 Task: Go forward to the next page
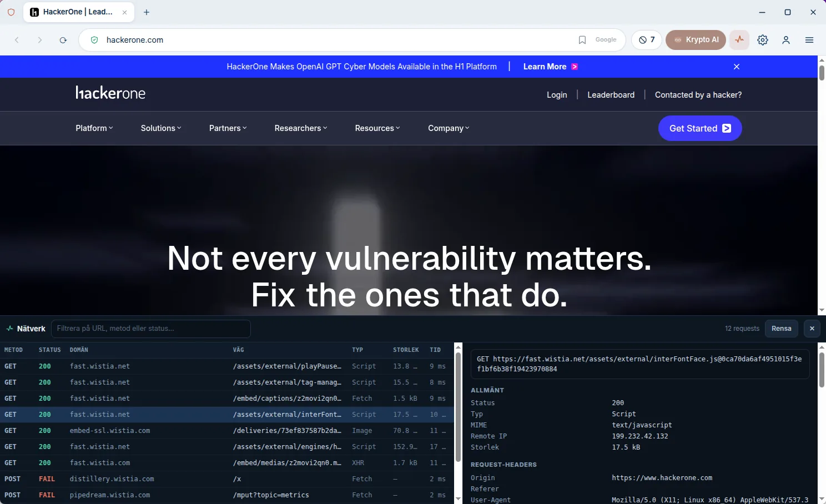40,40
